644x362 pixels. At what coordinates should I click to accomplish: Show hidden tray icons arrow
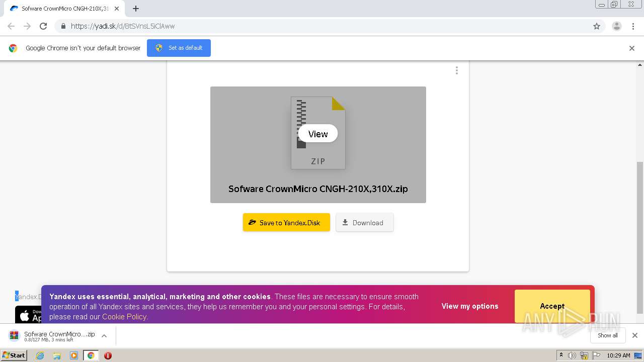click(x=561, y=355)
